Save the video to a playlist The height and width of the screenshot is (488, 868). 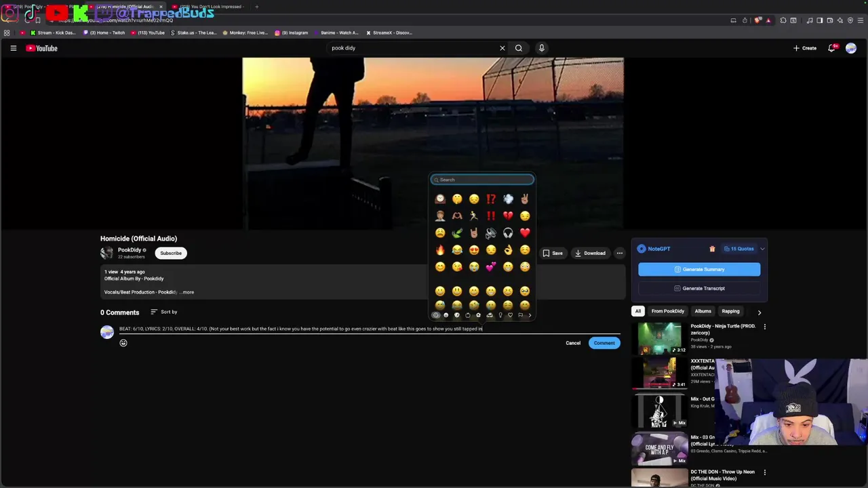pos(553,253)
